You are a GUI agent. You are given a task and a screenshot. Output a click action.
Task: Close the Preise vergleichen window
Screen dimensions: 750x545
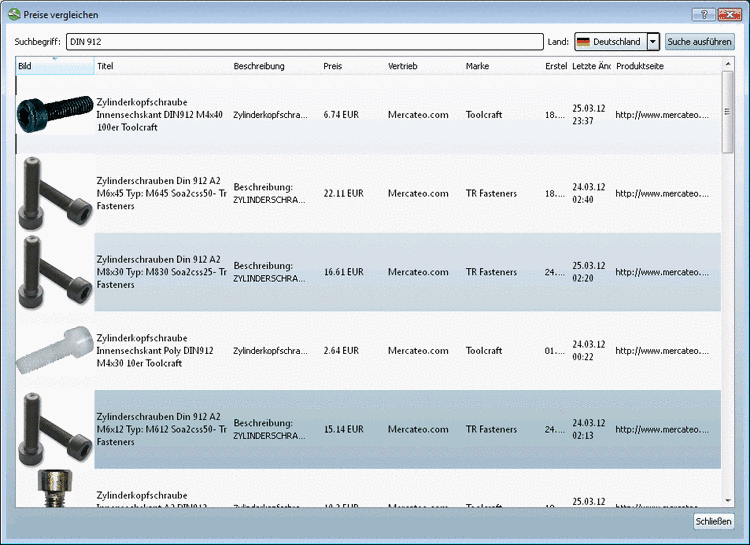coord(729,14)
